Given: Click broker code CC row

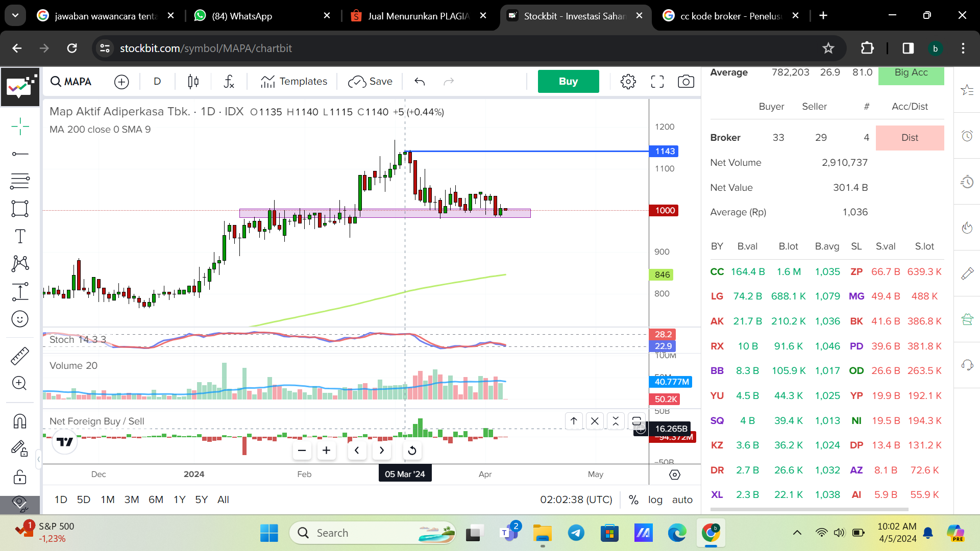Looking at the screenshot, I should click(x=717, y=272).
